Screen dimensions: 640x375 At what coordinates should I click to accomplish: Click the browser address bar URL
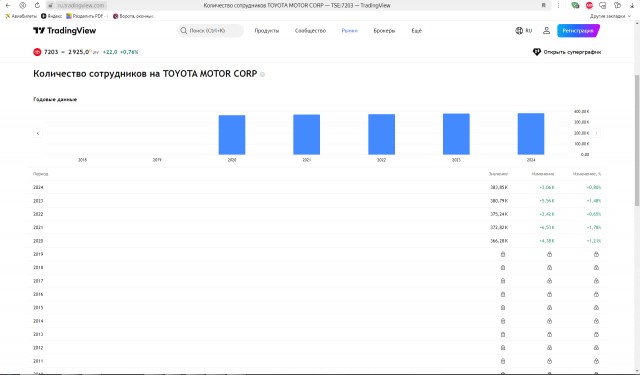(80, 5)
